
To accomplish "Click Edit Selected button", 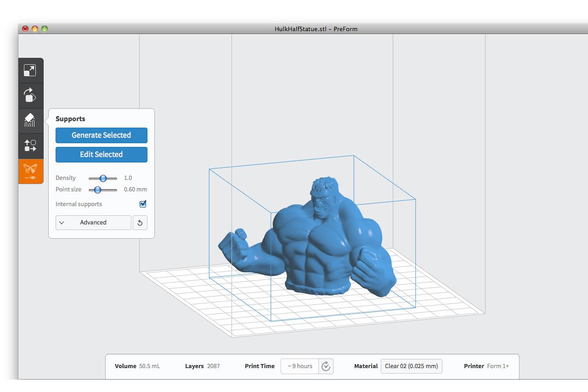I will (x=102, y=155).
